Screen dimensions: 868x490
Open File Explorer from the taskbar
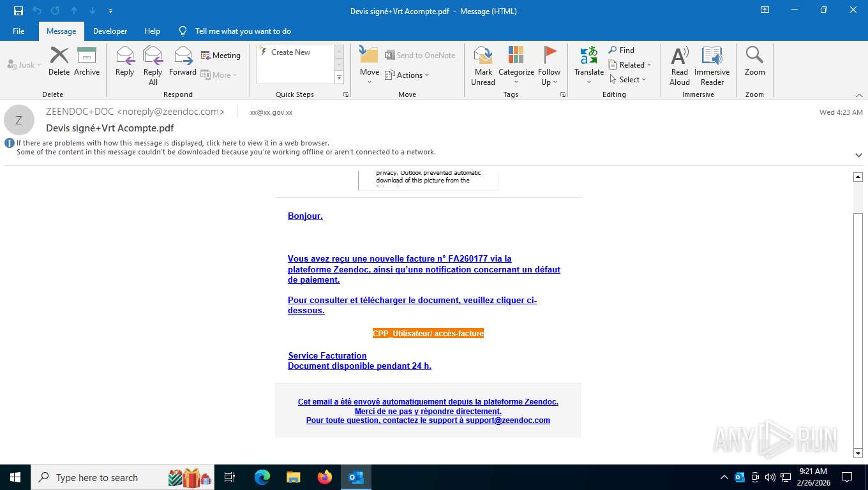pos(293,477)
